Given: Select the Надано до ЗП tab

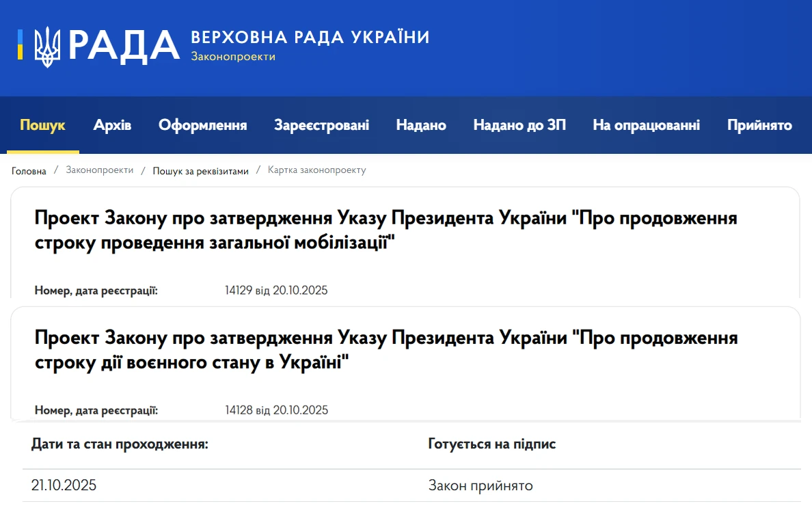Looking at the screenshot, I should 519,125.
